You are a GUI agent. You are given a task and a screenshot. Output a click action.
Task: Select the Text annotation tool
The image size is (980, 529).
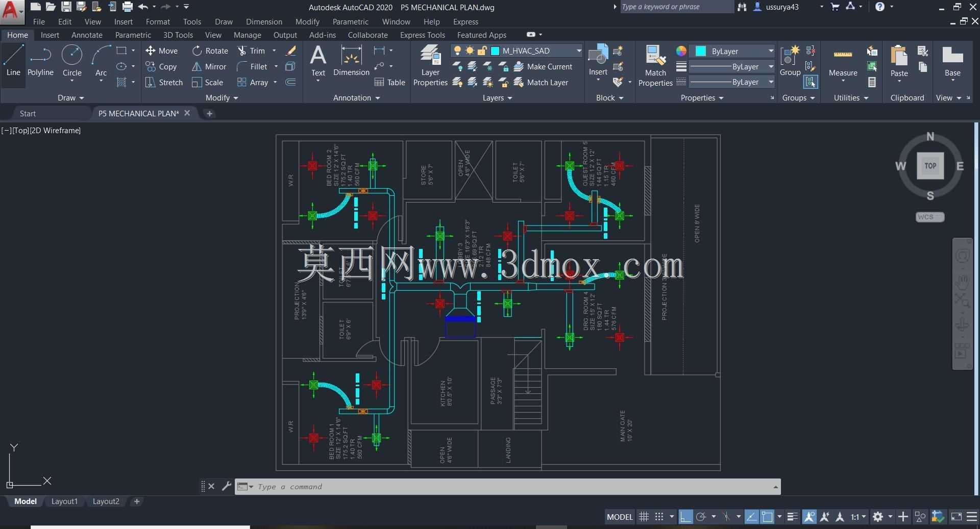coord(318,60)
